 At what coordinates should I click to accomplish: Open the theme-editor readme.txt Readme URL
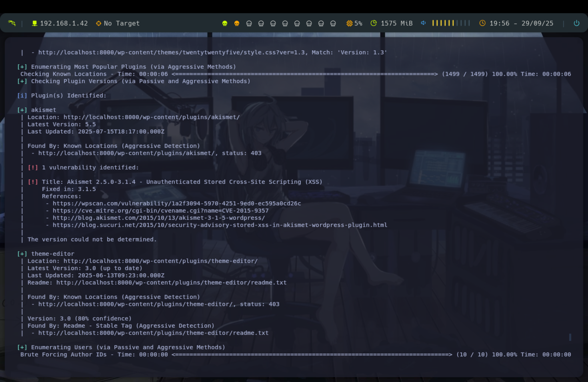point(171,283)
